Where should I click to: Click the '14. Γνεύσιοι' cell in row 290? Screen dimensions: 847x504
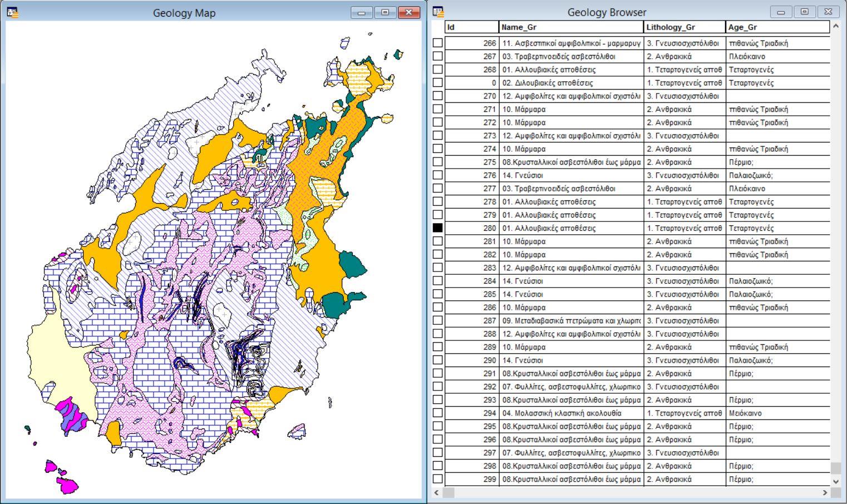coord(571,360)
